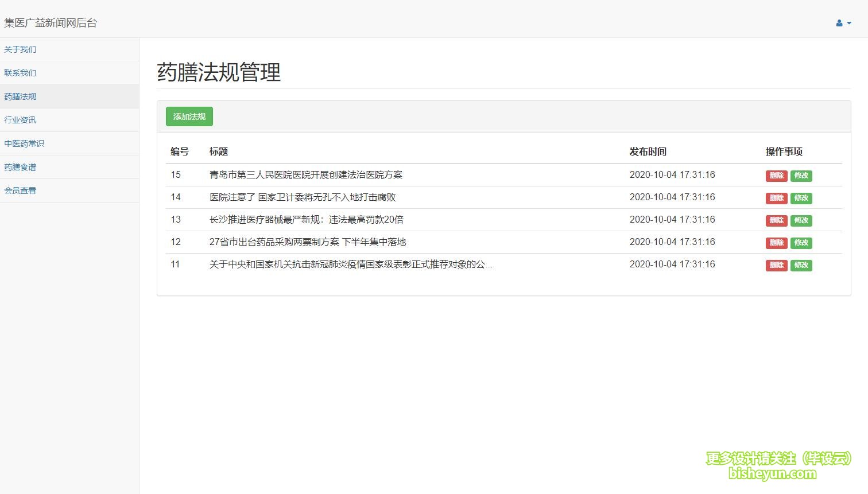Open 中医药常识 sidebar entry
Image resolution: width=868 pixels, height=494 pixels.
point(69,143)
